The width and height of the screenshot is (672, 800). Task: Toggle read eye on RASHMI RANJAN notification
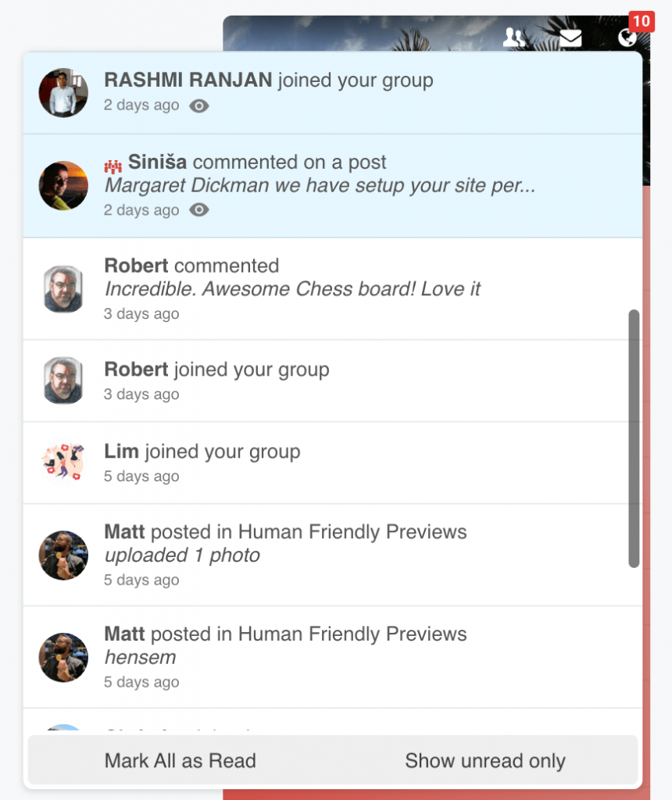199,105
